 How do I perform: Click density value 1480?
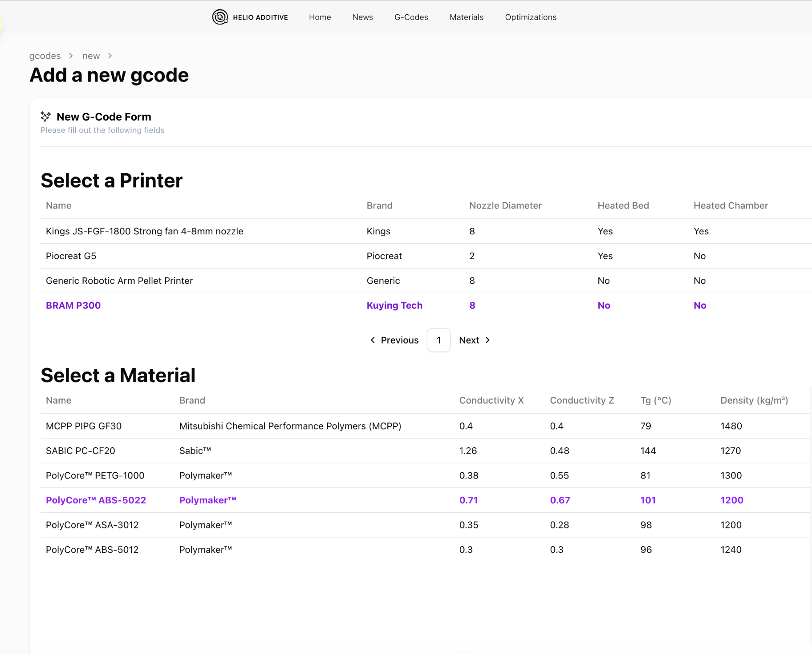pyautogui.click(x=731, y=426)
